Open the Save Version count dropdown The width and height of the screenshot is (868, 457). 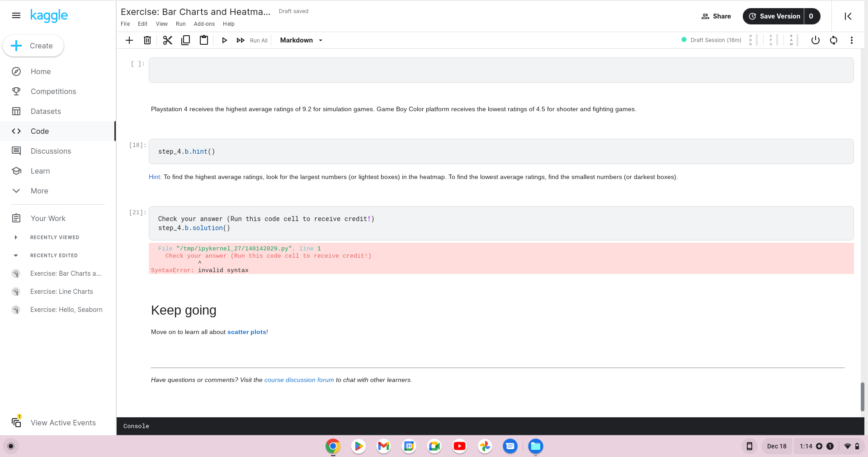click(811, 16)
